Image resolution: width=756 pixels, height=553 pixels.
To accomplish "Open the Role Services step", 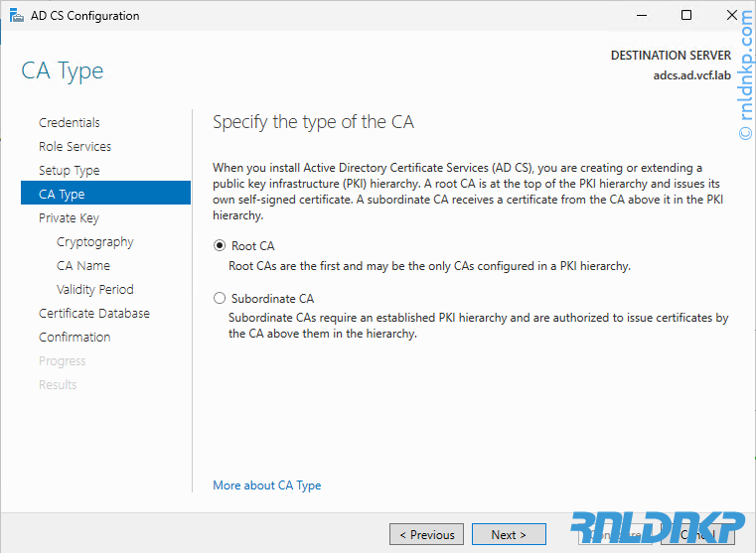I will click(75, 147).
